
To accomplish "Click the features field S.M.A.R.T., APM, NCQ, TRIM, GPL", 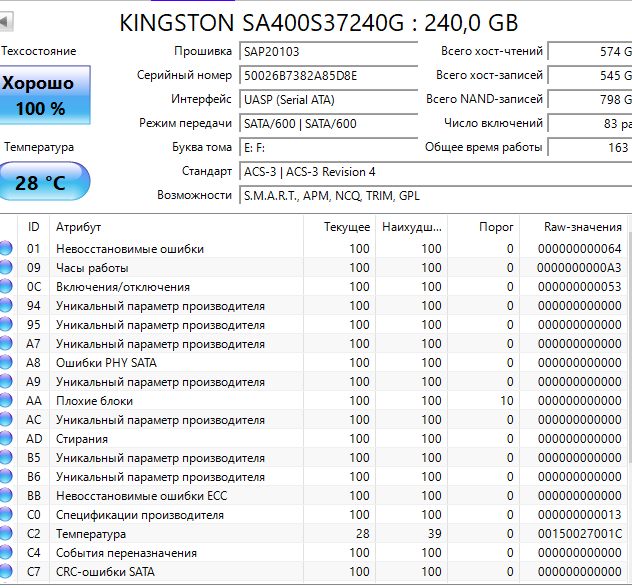I will tap(435, 195).
